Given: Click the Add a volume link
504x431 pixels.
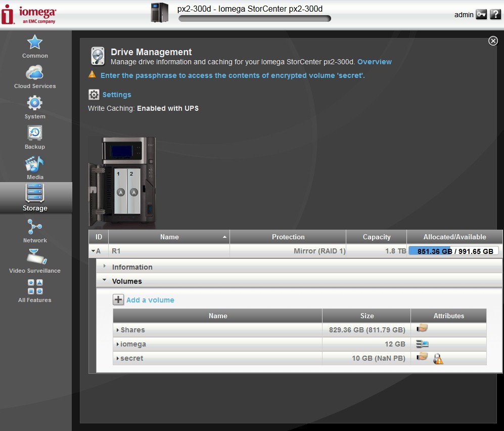Looking at the screenshot, I should (150, 300).
